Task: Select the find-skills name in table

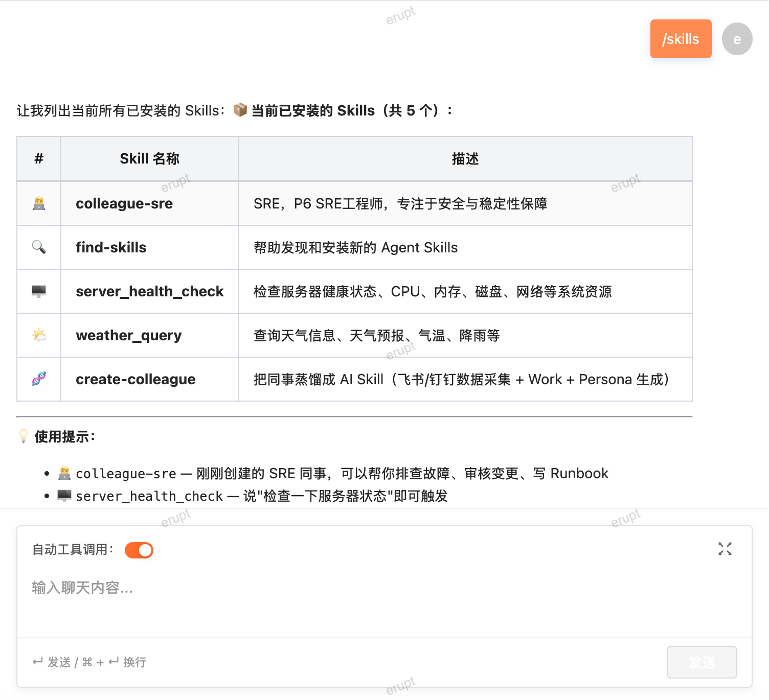Action: tap(111, 247)
